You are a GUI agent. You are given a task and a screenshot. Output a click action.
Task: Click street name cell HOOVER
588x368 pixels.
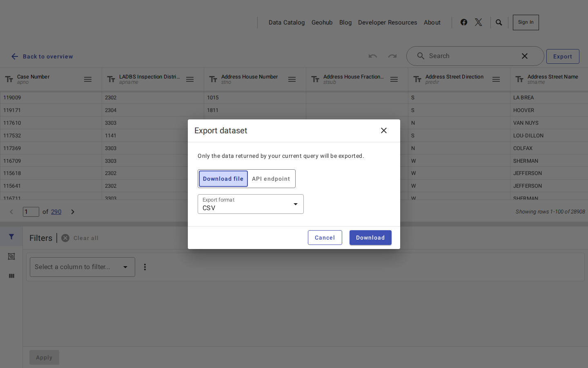pyautogui.click(x=549, y=110)
